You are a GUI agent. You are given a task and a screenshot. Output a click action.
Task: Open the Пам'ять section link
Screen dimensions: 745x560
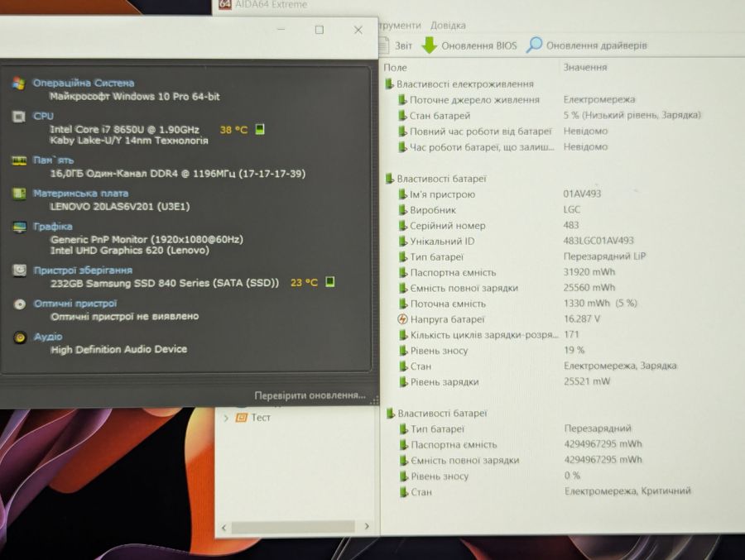(53, 160)
